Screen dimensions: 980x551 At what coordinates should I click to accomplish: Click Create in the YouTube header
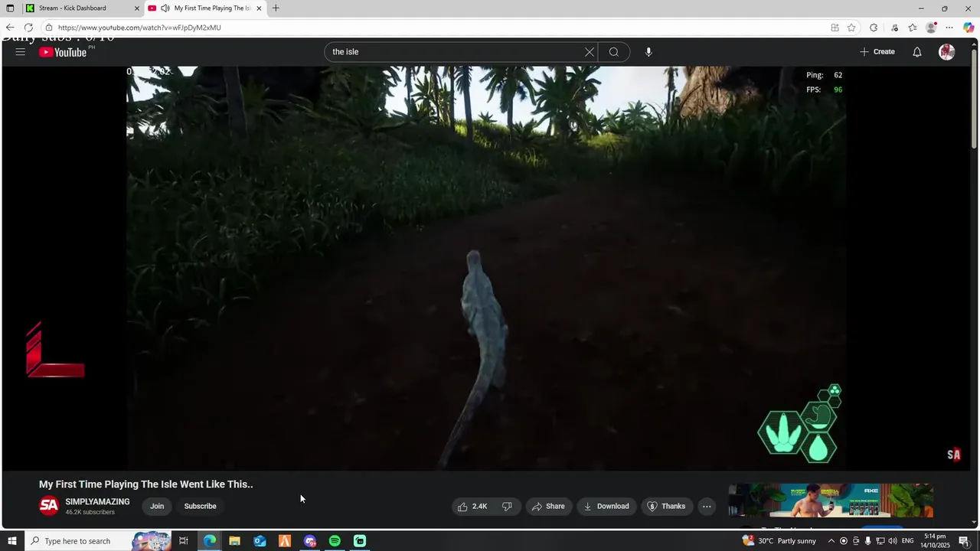[877, 52]
